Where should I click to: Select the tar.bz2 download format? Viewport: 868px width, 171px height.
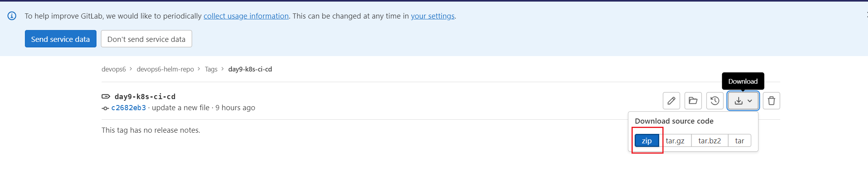click(709, 141)
